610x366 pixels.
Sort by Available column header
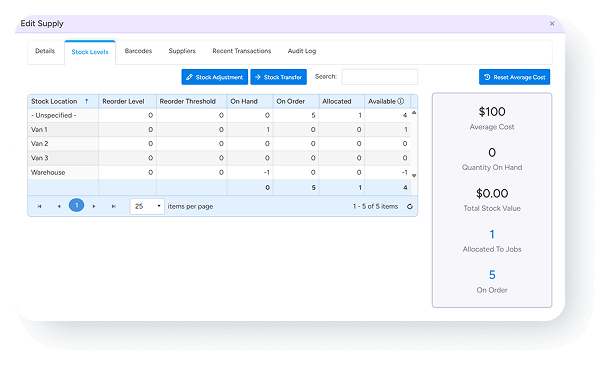(387, 102)
